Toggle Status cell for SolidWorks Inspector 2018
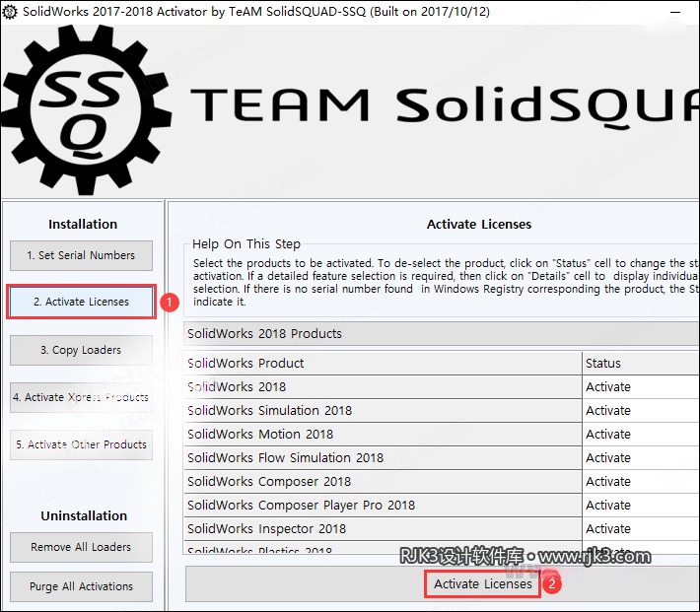The width and height of the screenshot is (700, 612). point(641,528)
